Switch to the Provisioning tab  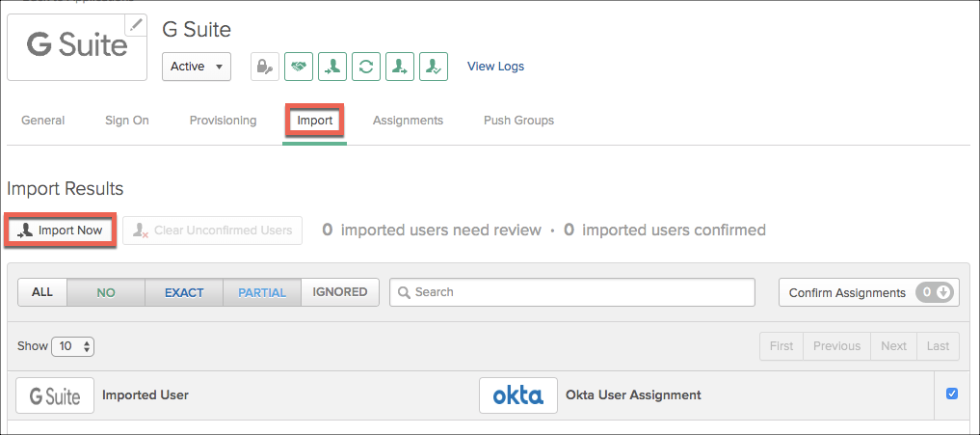click(224, 121)
